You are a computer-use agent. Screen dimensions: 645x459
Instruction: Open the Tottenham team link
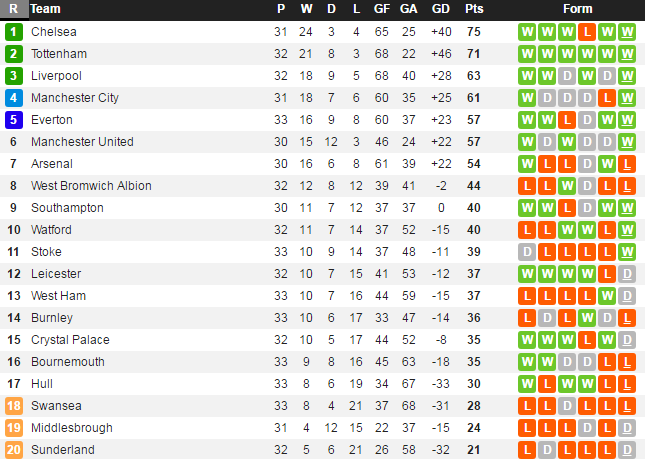point(59,53)
